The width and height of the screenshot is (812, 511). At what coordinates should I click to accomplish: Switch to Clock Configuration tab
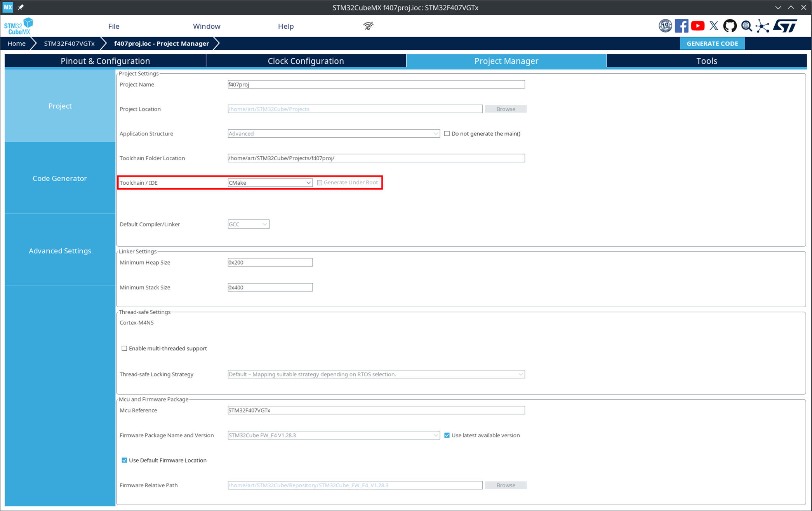click(306, 61)
